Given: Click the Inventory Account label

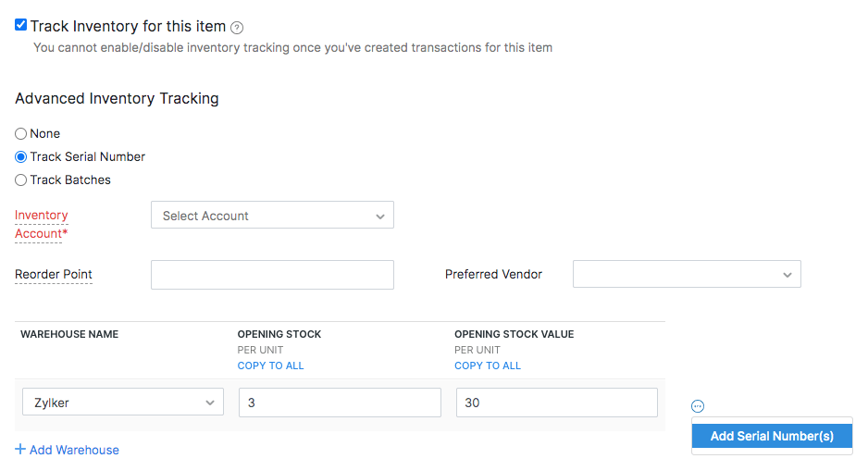Looking at the screenshot, I should (42, 224).
